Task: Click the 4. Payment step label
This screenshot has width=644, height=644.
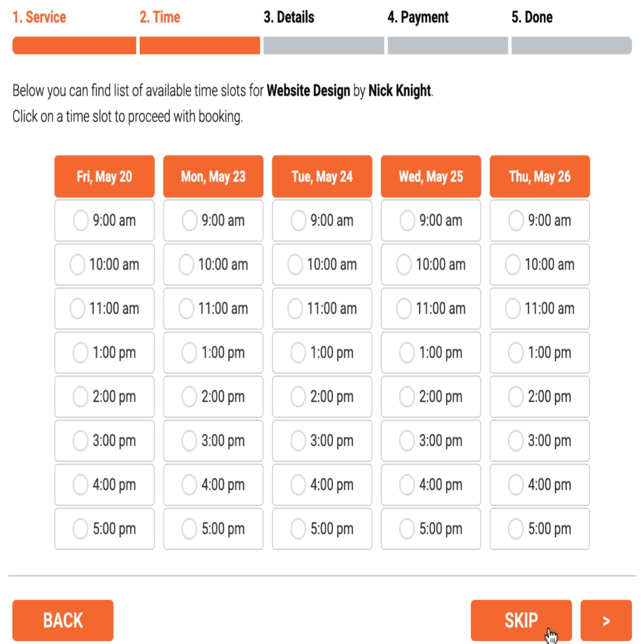Action: 418,17
